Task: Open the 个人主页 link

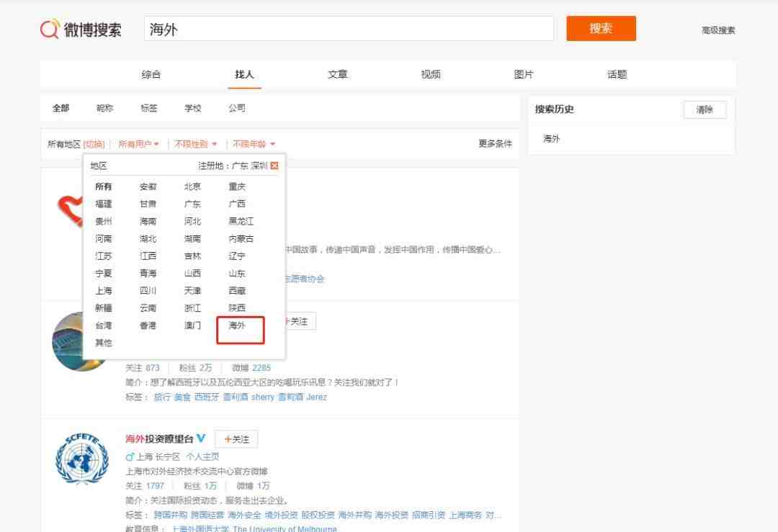Action: pos(202,456)
